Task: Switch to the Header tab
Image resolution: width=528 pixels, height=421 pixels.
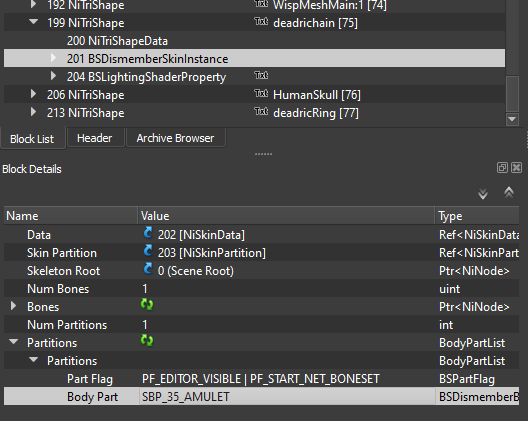Action: coord(94,138)
